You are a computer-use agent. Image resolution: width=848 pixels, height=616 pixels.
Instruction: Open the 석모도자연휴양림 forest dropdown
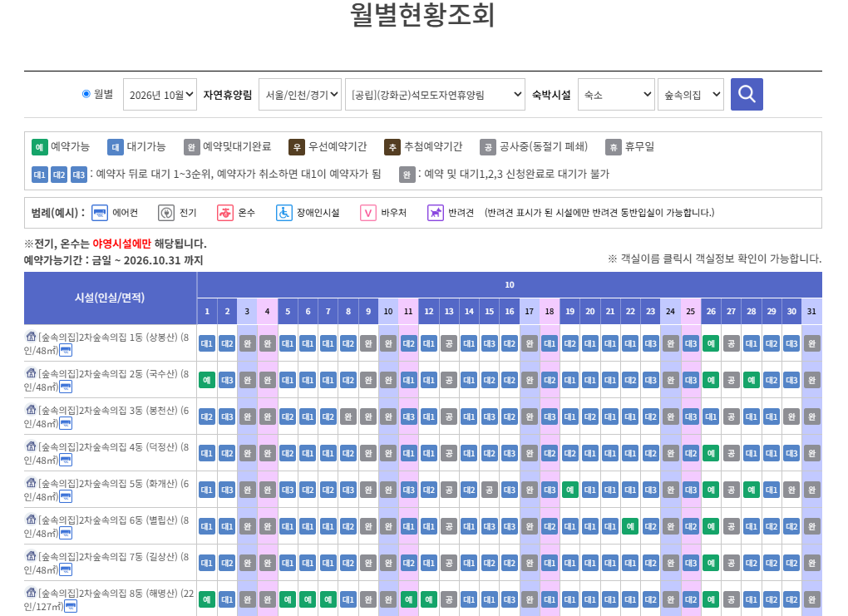435,95
